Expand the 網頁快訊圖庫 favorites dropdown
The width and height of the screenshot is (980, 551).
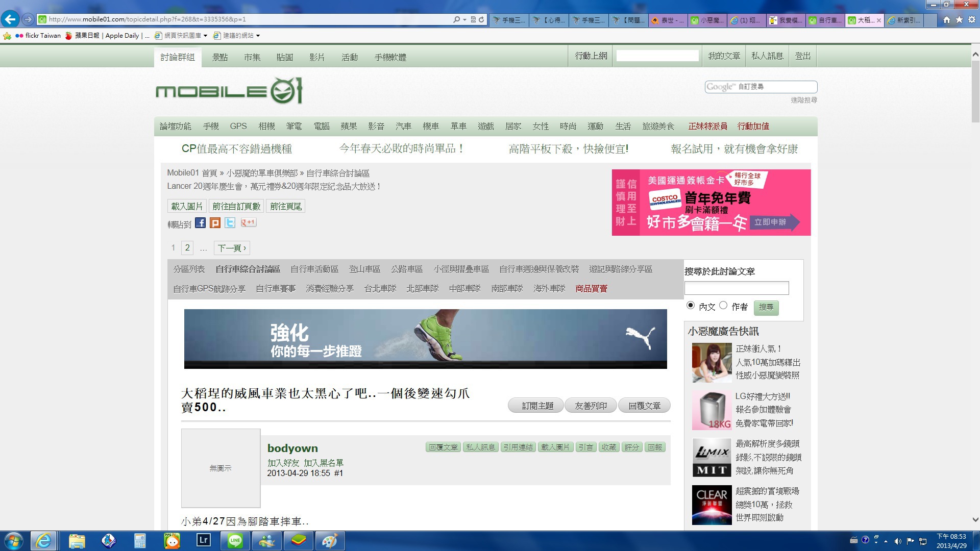coord(205,36)
